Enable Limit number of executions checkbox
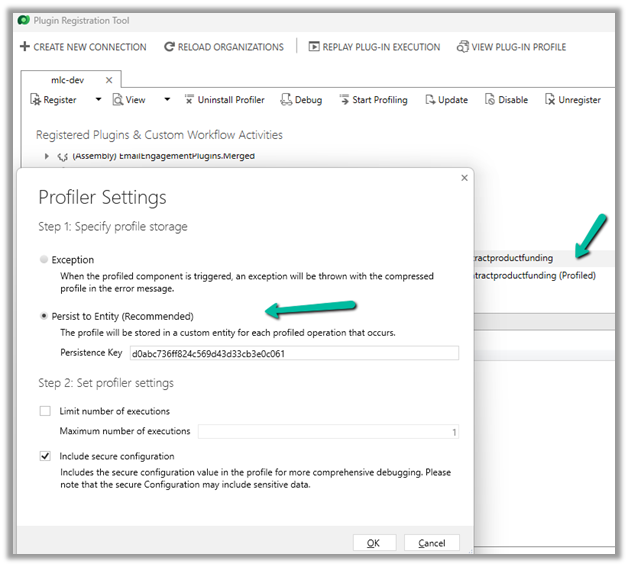628x567 pixels. point(45,411)
